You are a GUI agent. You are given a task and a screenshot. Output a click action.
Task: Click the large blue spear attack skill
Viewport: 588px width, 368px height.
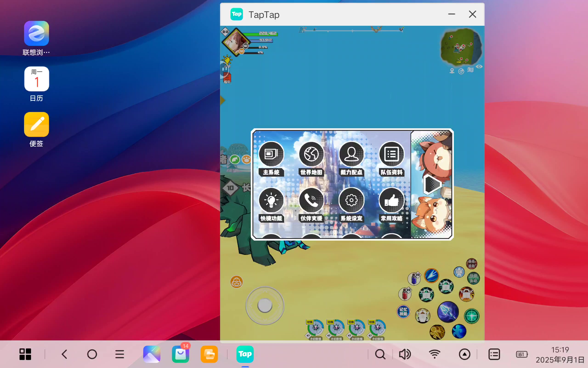(448, 312)
